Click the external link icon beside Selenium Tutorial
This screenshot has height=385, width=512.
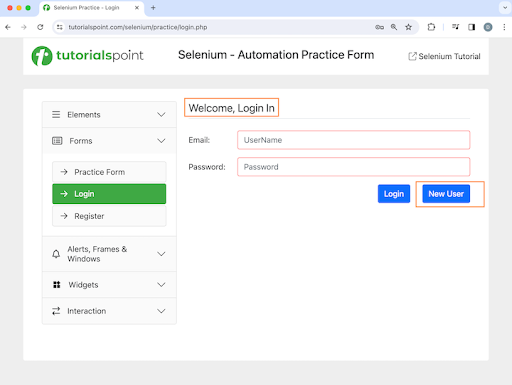pos(412,56)
